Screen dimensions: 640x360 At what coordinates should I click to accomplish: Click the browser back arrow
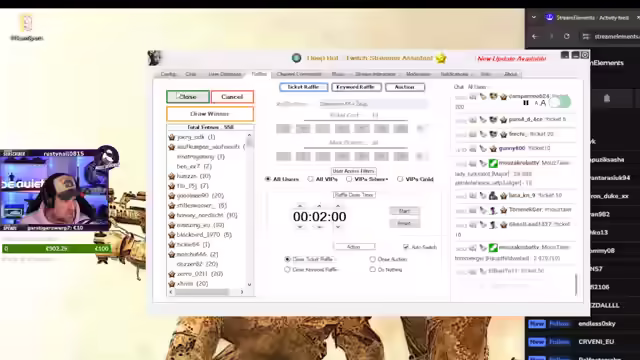pyautogui.click(x=535, y=36)
